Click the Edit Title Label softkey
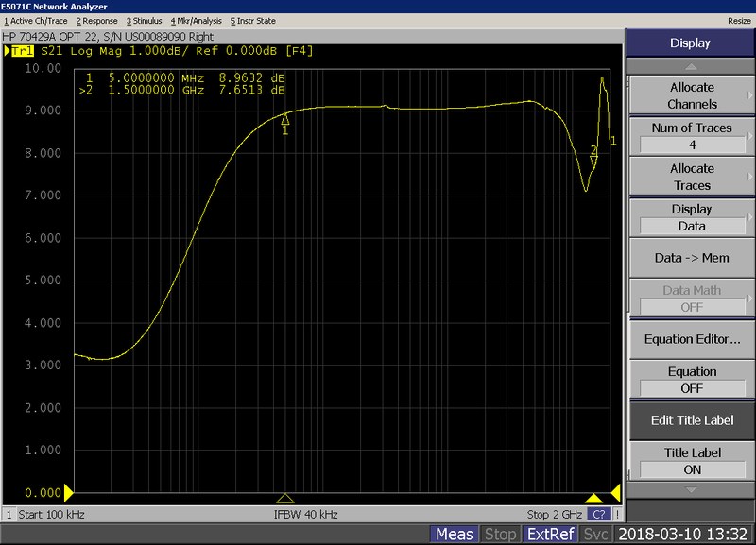 pos(692,420)
